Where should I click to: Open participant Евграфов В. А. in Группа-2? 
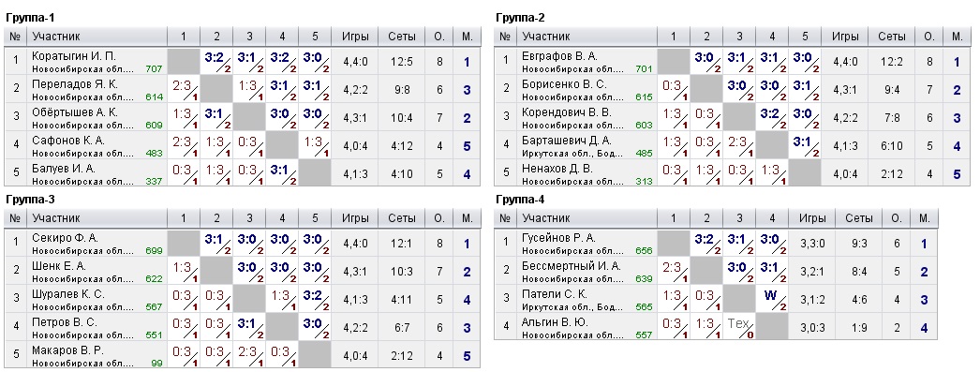[559, 56]
